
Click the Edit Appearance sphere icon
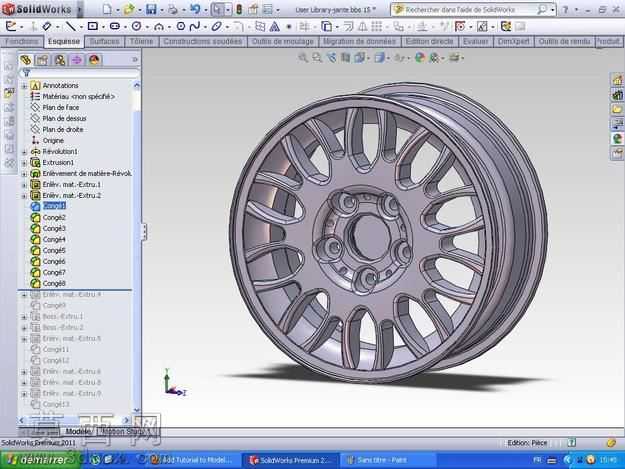[420, 58]
